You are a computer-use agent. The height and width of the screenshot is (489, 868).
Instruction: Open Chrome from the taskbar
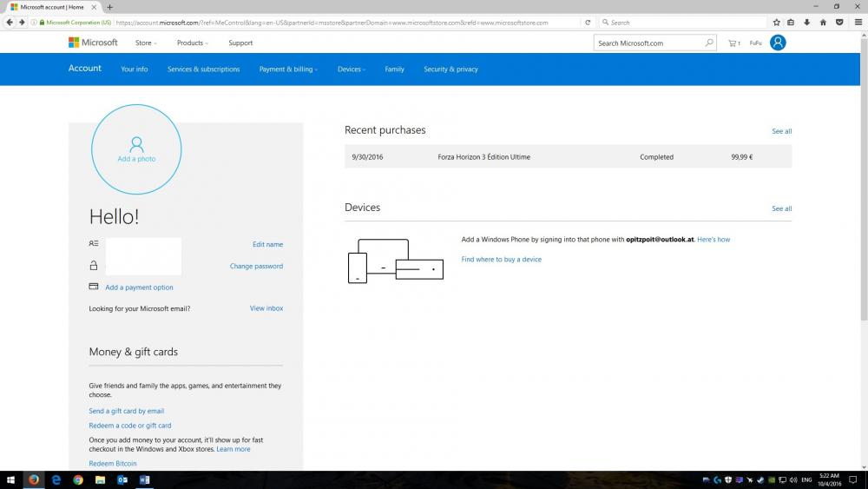point(78,480)
